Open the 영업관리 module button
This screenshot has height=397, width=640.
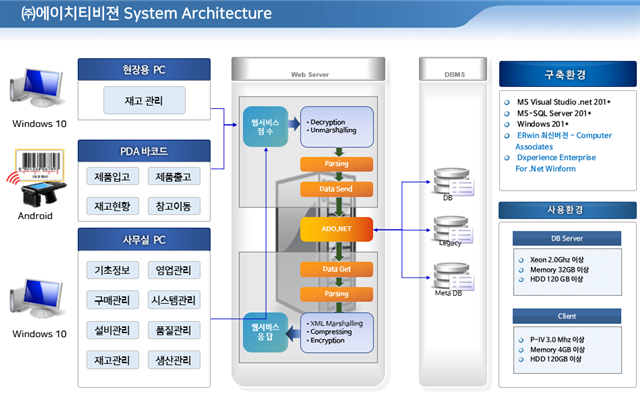coord(174,270)
